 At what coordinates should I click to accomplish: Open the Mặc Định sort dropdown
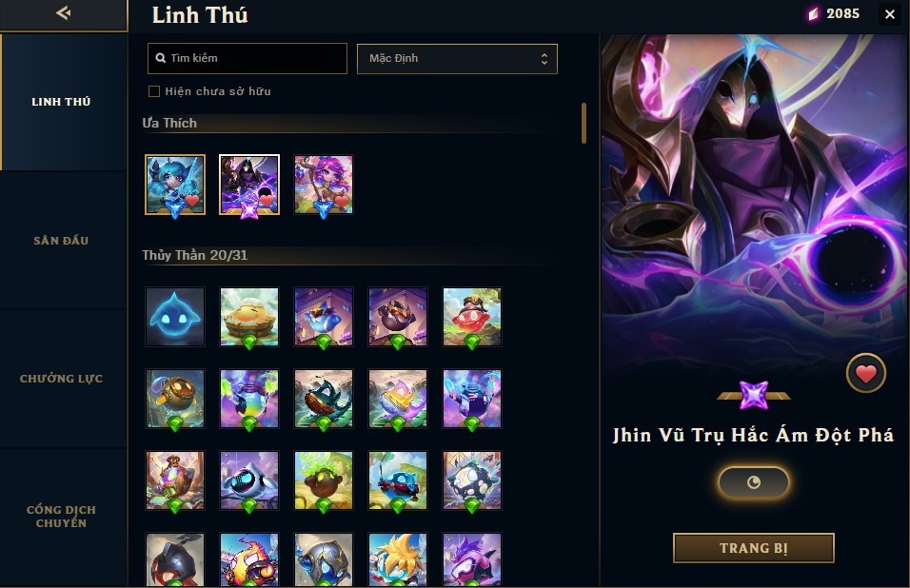(457, 59)
